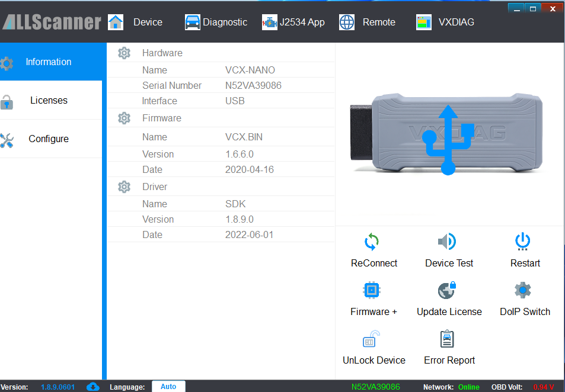The height and width of the screenshot is (392, 565).
Task: Open Configure in the sidebar
Action: pyautogui.click(x=49, y=139)
